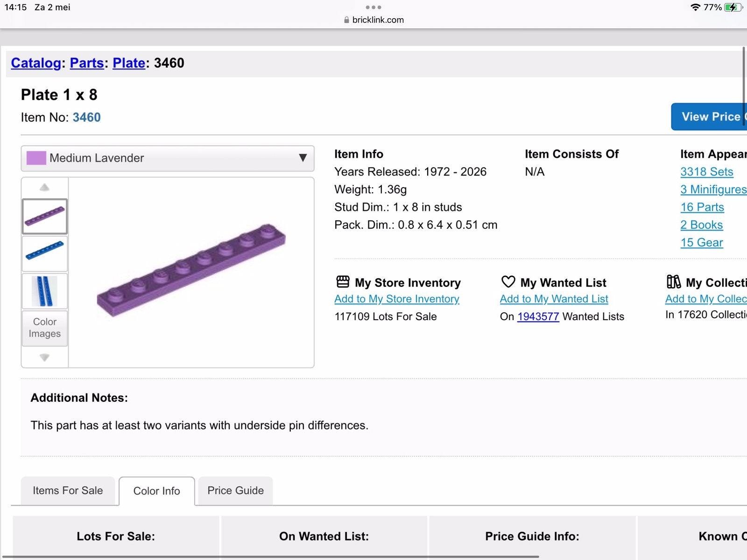Open the Medium Lavender color dropdown
The height and width of the screenshot is (560, 747).
click(x=168, y=158)
